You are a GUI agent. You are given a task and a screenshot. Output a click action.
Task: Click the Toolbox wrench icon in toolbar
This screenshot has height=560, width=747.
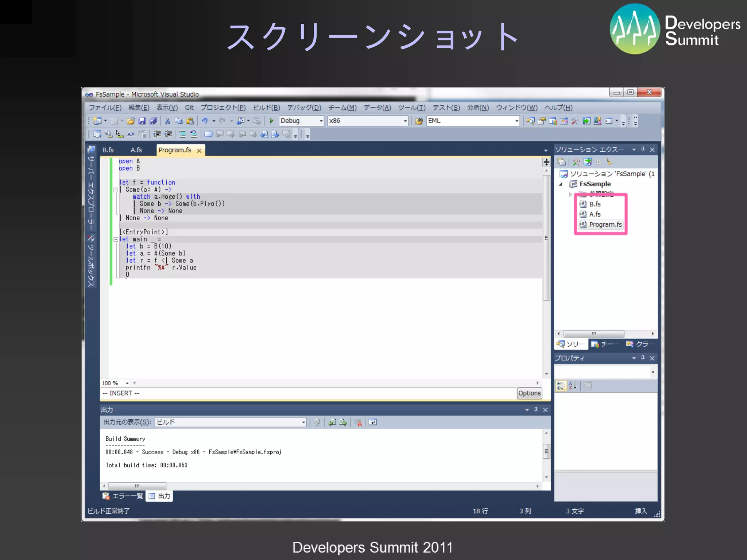click(x=575, y=121)
